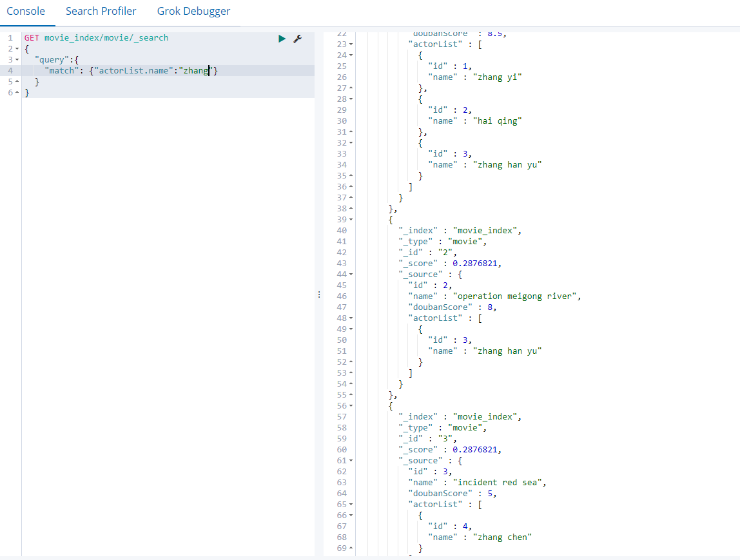This screenshot has width=740, height=560.
Task: Click the _score value on response line 43
Action: point(475,264)
